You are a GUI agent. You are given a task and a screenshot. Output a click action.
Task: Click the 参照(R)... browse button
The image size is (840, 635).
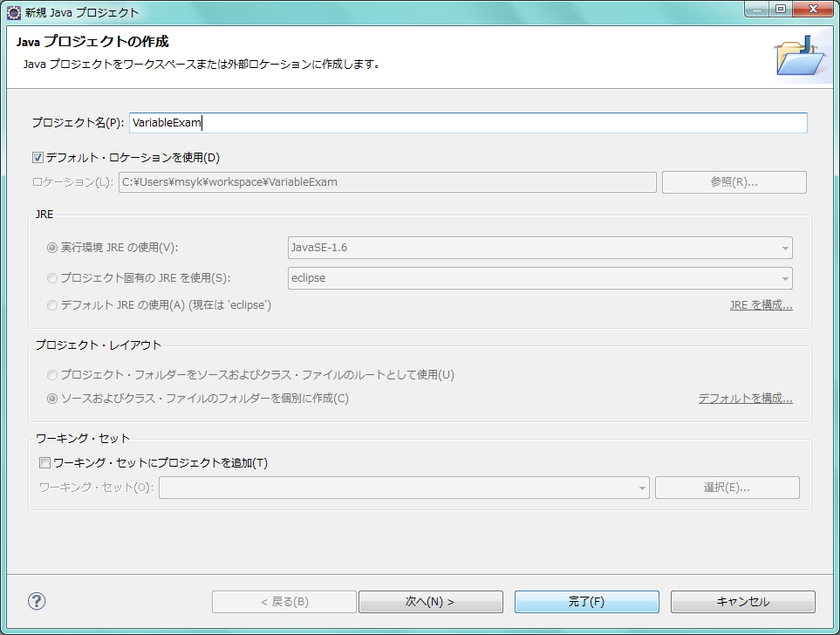pyautogui.click(x=734, y=182)
